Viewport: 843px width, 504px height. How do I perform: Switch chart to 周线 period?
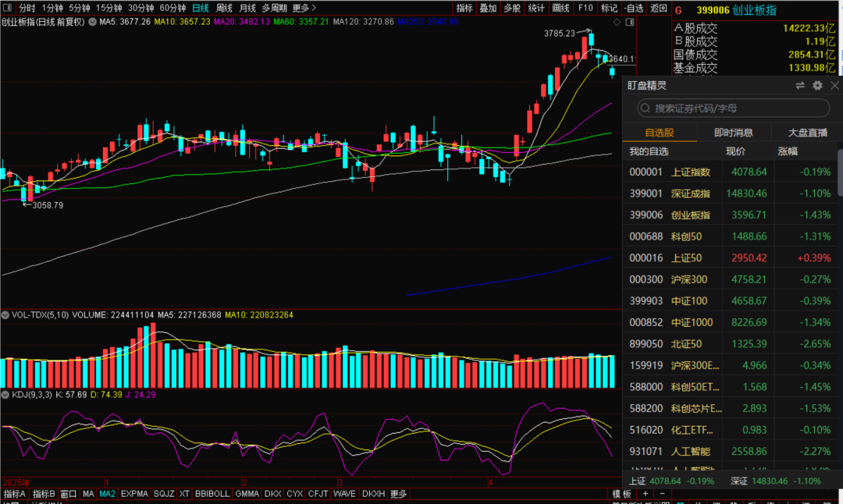(x=224, y=8)
